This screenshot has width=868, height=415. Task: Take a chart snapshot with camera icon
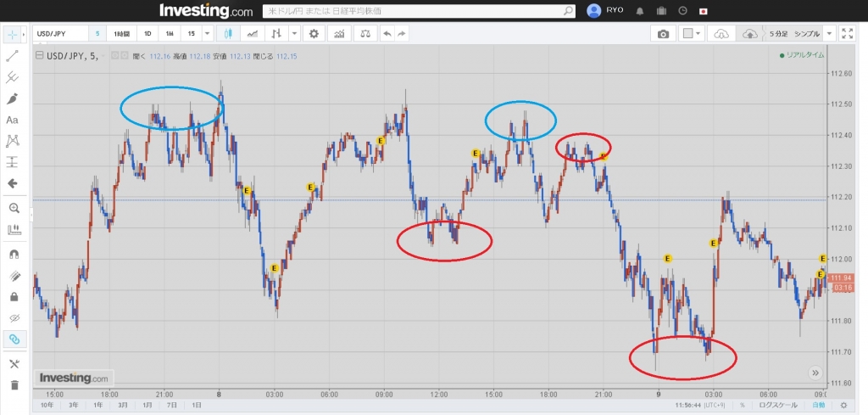(663, 34)
